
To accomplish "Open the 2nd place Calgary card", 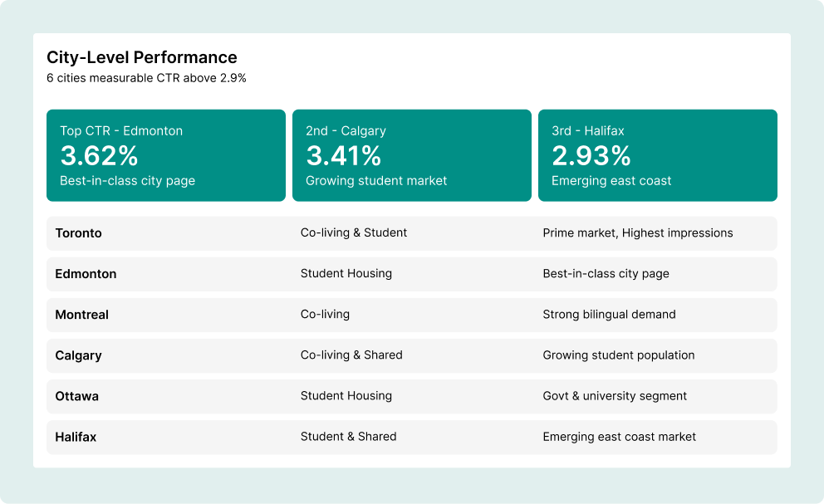I will pos(411,155).
